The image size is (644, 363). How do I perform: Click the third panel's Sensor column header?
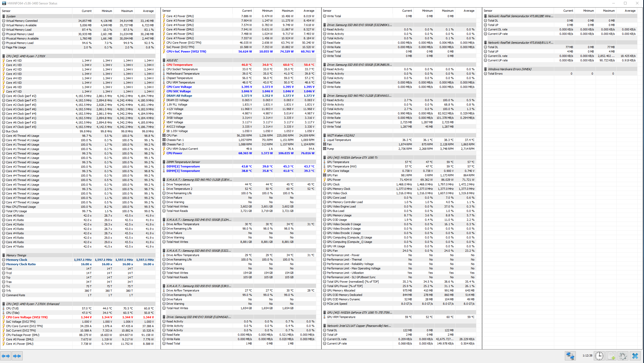coord(327,11)
